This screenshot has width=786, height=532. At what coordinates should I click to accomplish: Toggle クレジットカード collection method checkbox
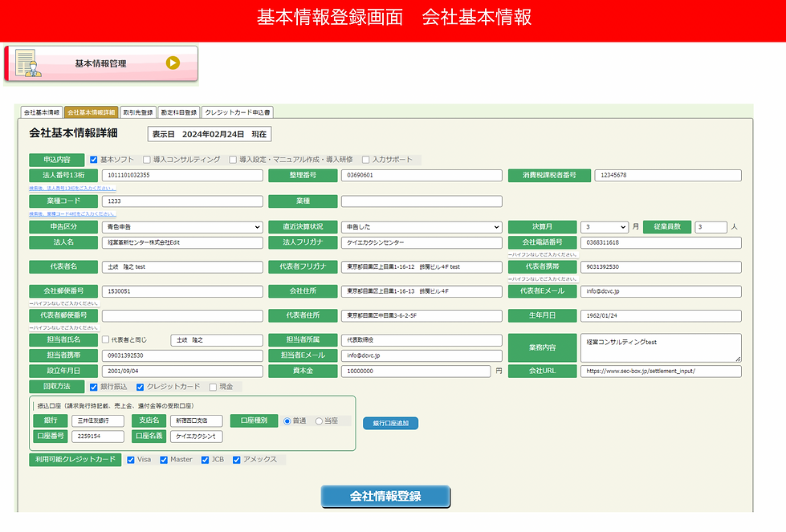(x=141, y=388)
